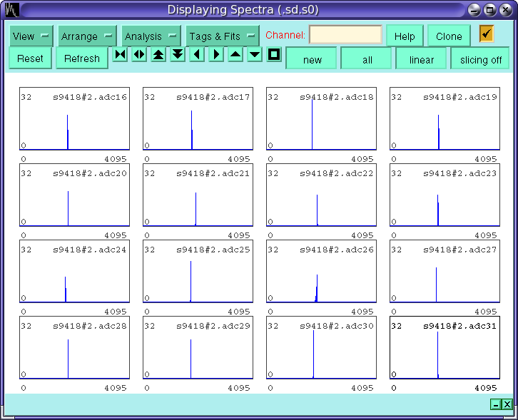Click the double up arrows icon

[x=158, y=55]
